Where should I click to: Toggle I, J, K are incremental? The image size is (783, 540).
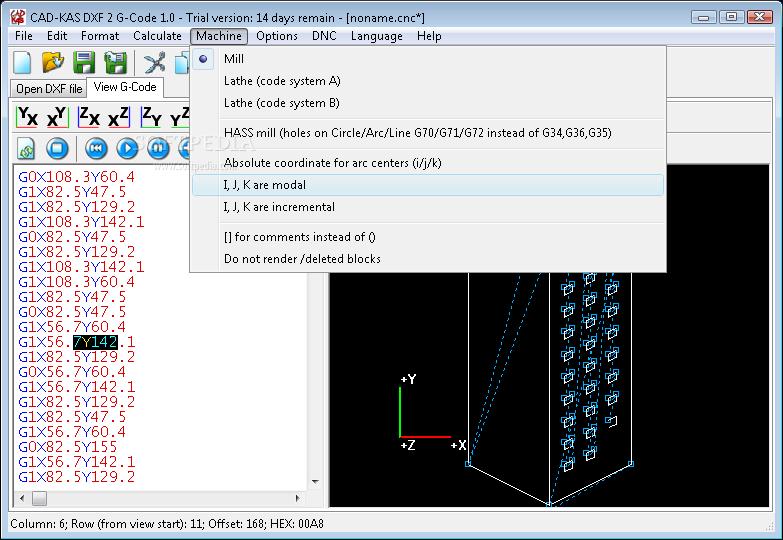[427, 207]
